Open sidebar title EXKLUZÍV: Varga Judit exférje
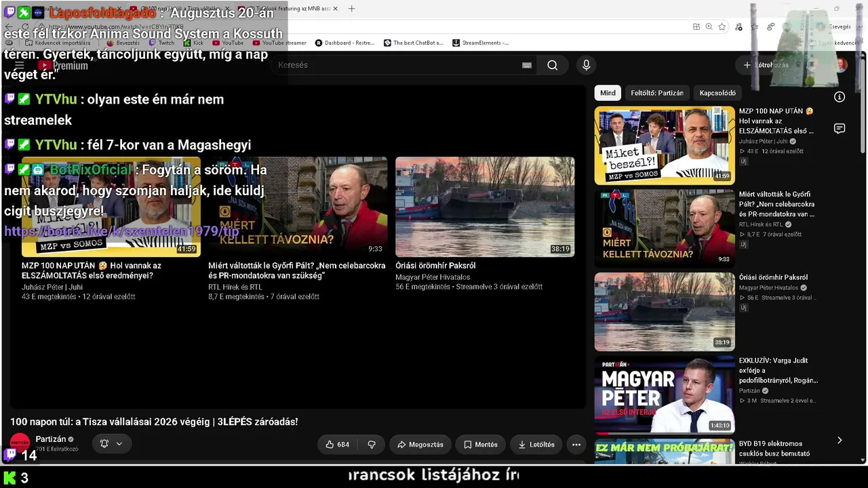This screenshot has height=488, width=868. (778, 371)
